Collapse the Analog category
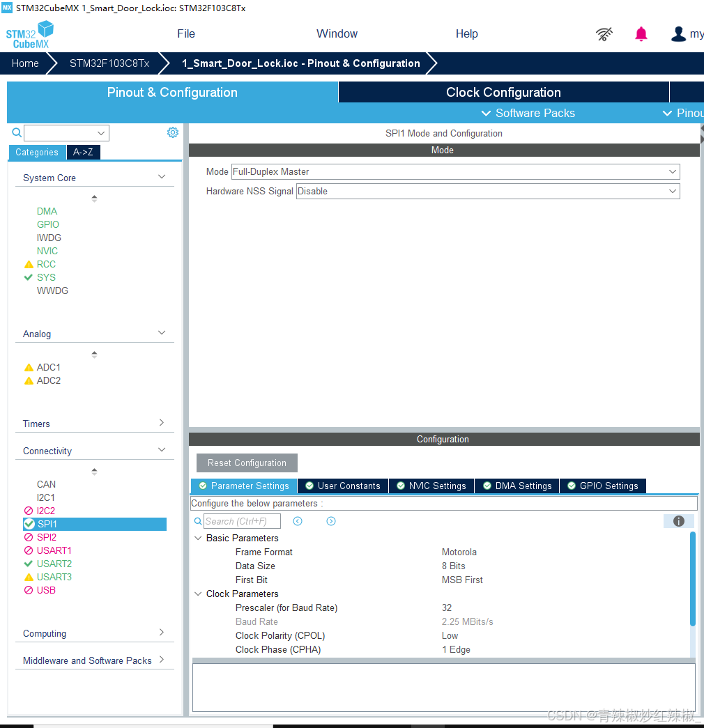 162,333
